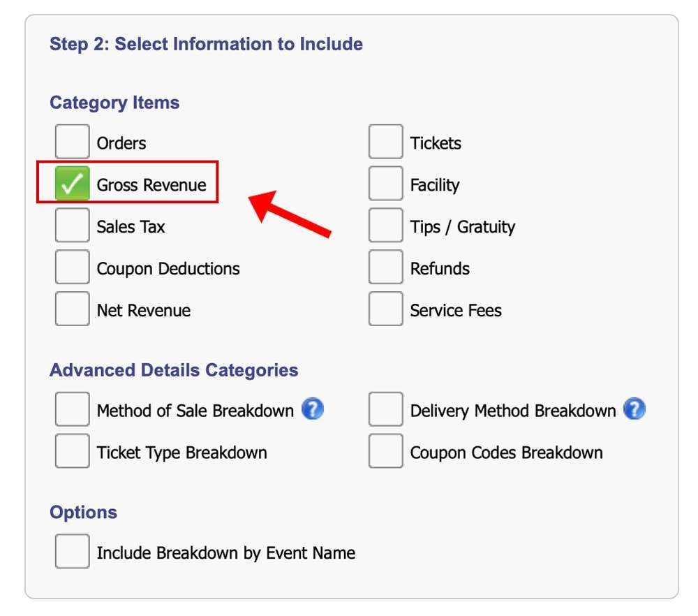
Task: Click the Net Revenue label text
Action: [143, 310]
